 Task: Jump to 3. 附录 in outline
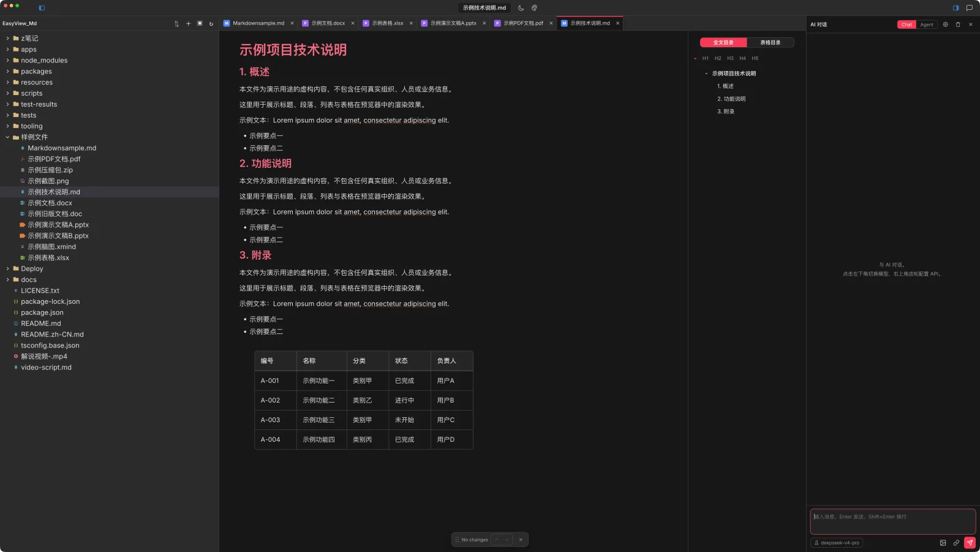click(726, 112)
